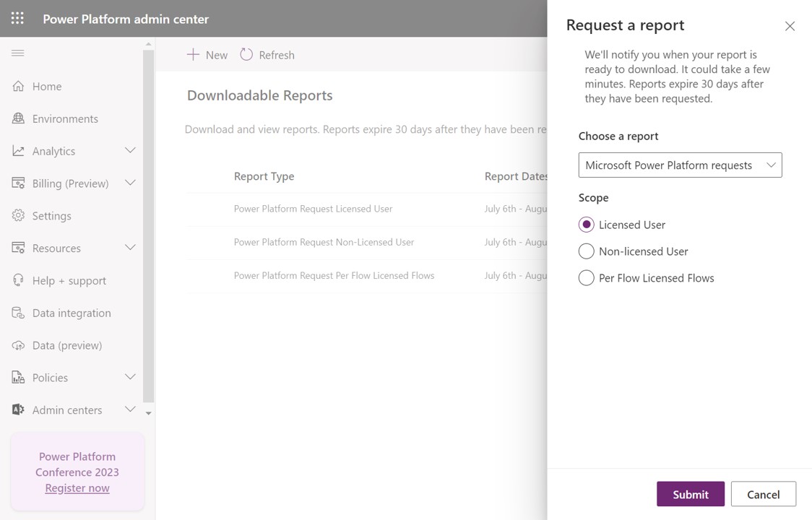Select the Home icon in sidebar
Screen dimensions: 812x520
click(x=17, y=86)
